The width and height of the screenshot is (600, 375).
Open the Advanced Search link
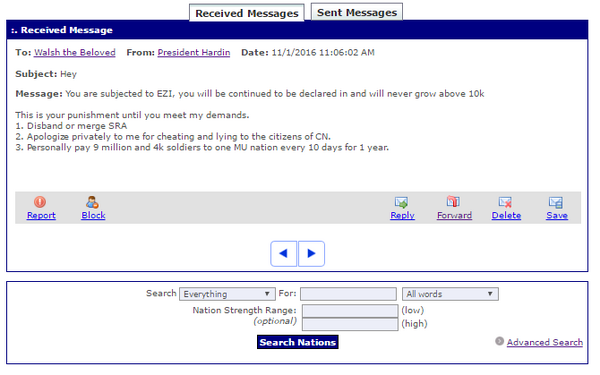click(545, 342)
